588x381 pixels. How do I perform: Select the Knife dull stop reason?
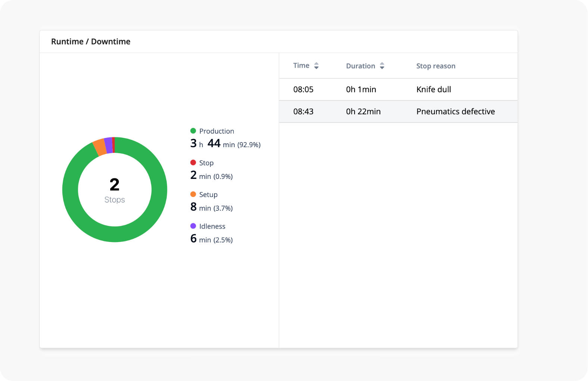(x=433, y=90)
